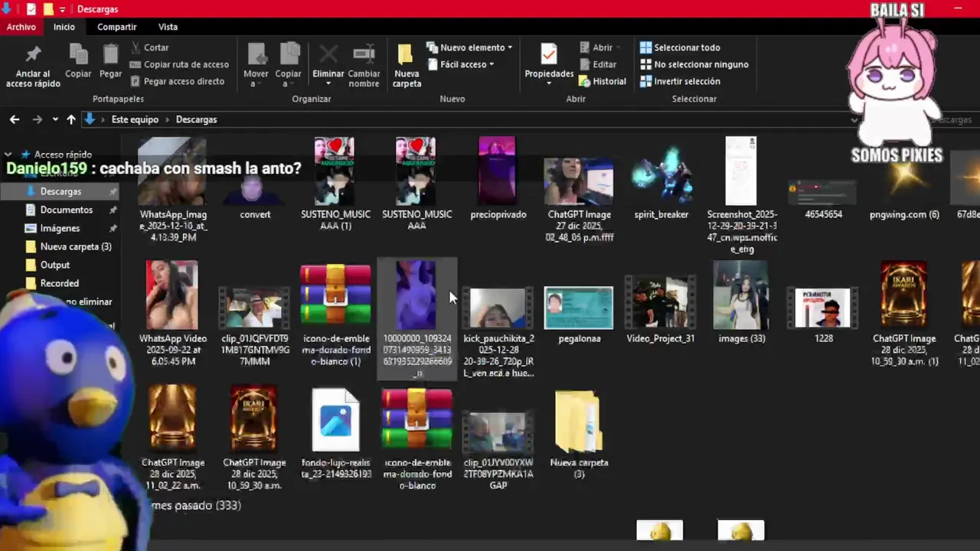Viewport: 980px width, 551px height.
Task: Click the Copiar ribbon icon
Action: point(78,55)
